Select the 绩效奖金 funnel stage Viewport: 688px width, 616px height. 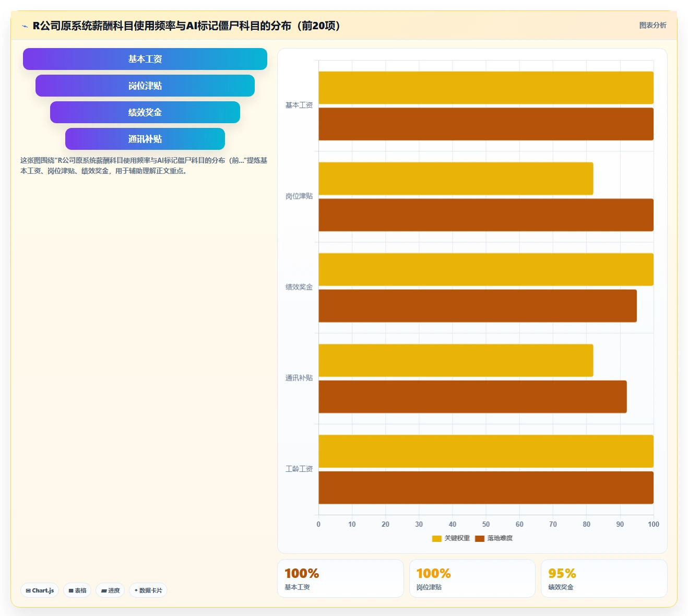point(145,112)
